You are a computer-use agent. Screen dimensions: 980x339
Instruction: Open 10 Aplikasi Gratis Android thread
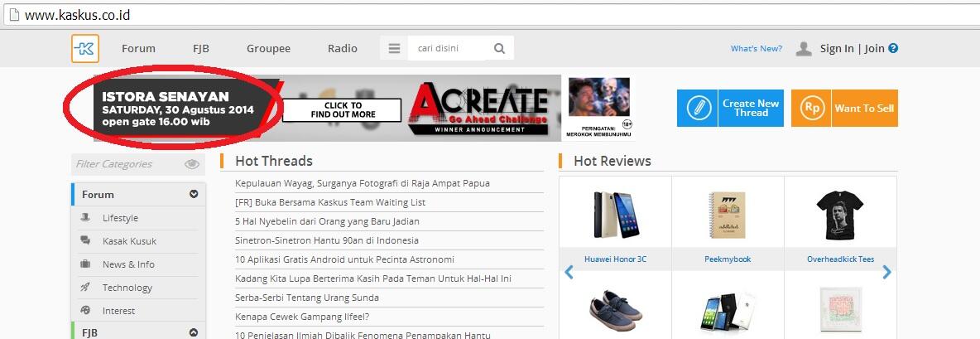344,259
